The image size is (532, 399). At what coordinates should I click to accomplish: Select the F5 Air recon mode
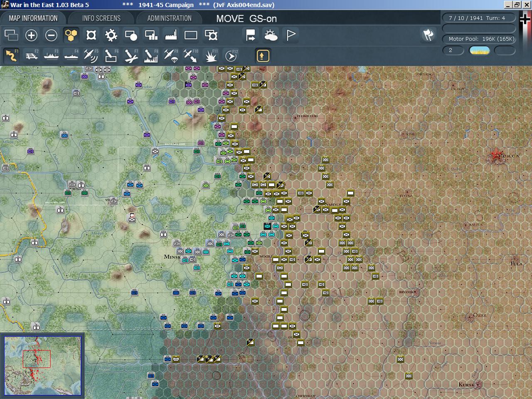pos(91,55)
